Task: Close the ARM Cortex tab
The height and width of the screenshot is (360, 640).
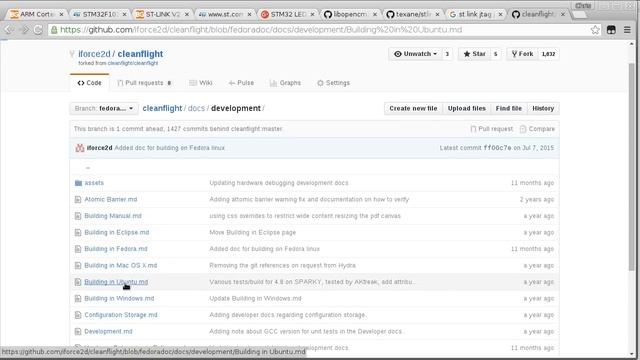Action: [62, 14]
